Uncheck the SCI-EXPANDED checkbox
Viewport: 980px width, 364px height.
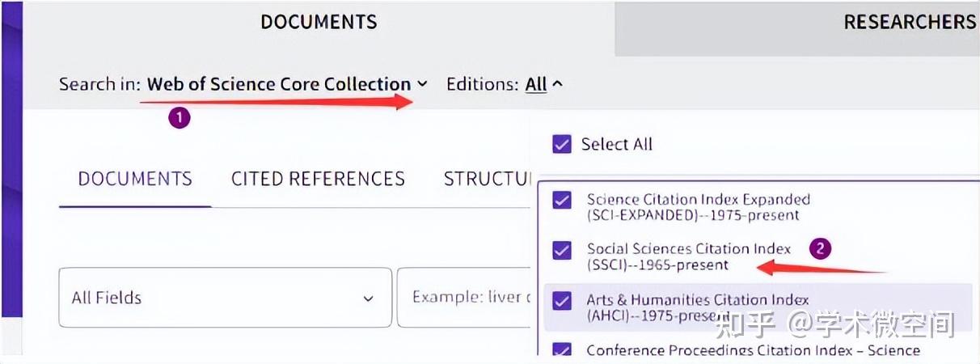[x=561, y=200]
